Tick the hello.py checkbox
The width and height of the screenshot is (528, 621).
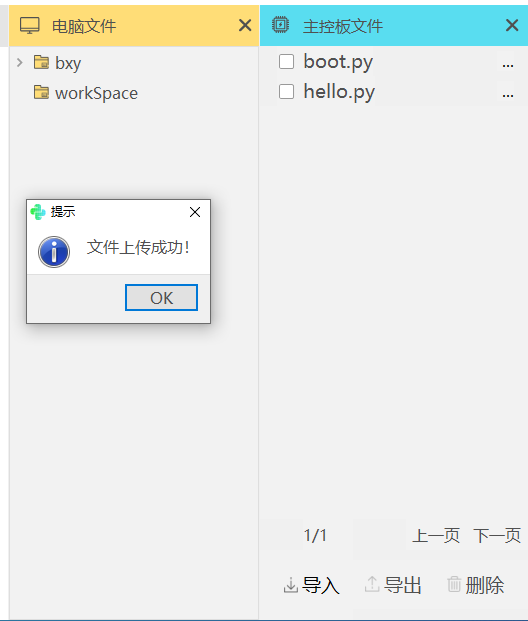286,91
